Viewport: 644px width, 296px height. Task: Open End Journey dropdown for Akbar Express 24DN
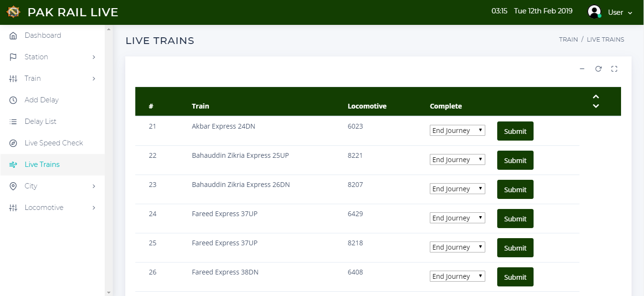point(457,131)
